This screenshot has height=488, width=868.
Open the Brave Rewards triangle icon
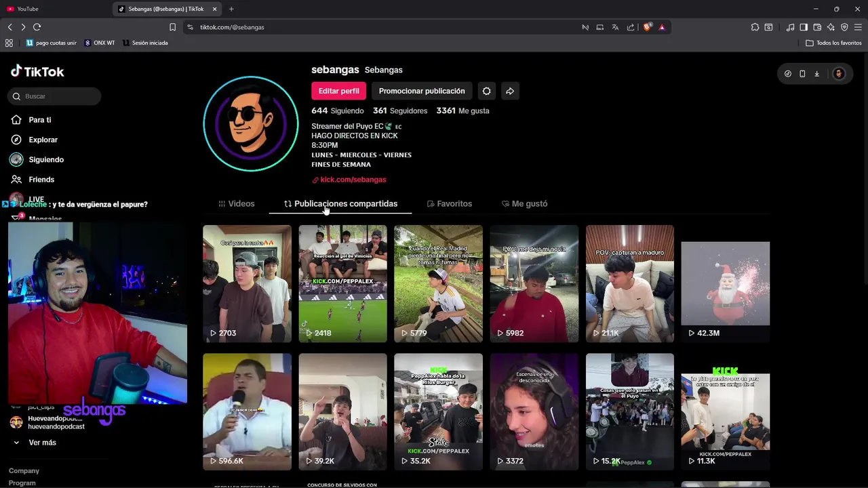pyautogui.click(x=662, y=27)
